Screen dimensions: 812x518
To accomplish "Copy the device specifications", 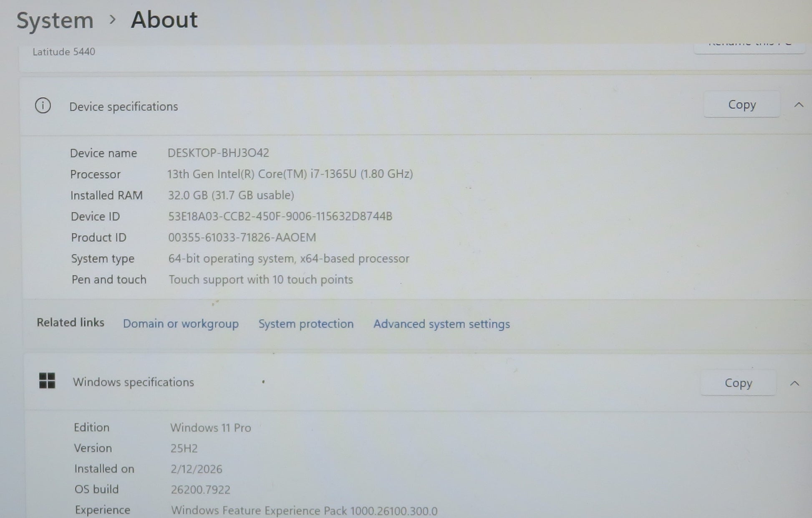I will click(x=741, y=105).
